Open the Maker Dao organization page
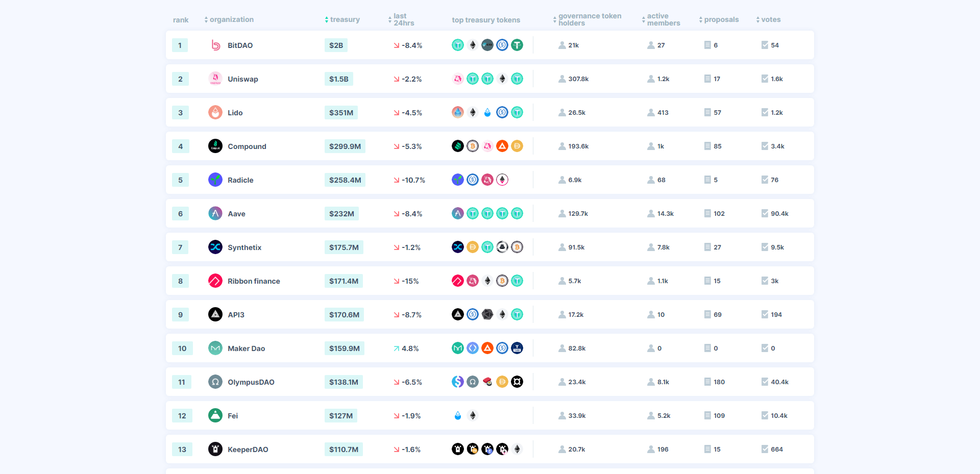Image resolution: width=980 pixels, height=474 pixels. pos(247,348)
